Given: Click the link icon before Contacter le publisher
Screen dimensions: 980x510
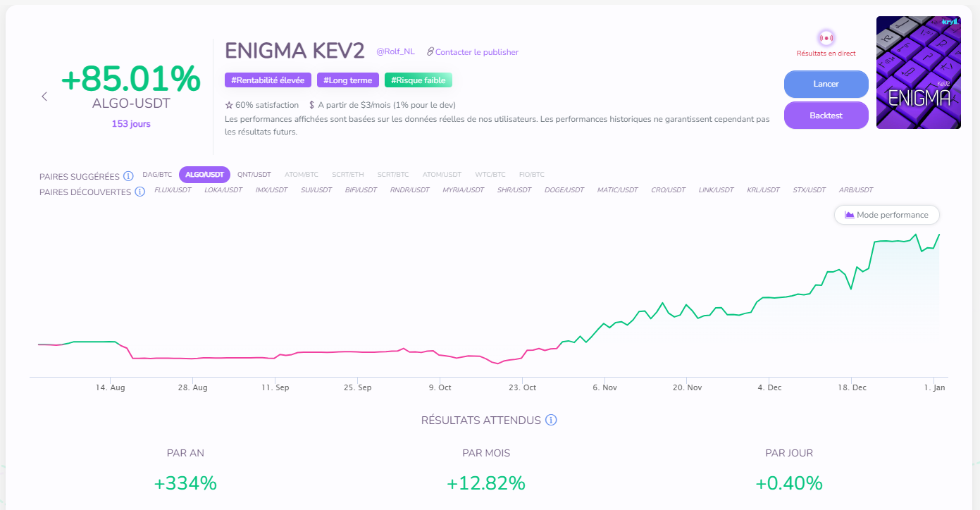Looking at the screenshot, I should [x=430, y=51].
